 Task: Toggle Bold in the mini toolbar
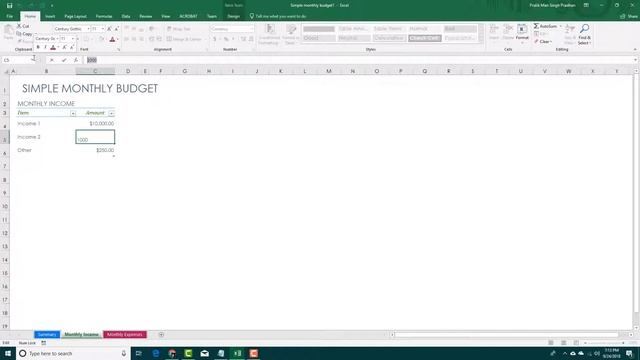(x=38, y=47)
